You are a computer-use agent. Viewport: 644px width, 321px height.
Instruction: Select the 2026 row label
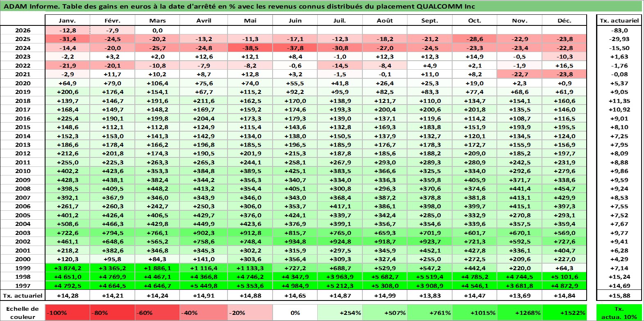23,30
